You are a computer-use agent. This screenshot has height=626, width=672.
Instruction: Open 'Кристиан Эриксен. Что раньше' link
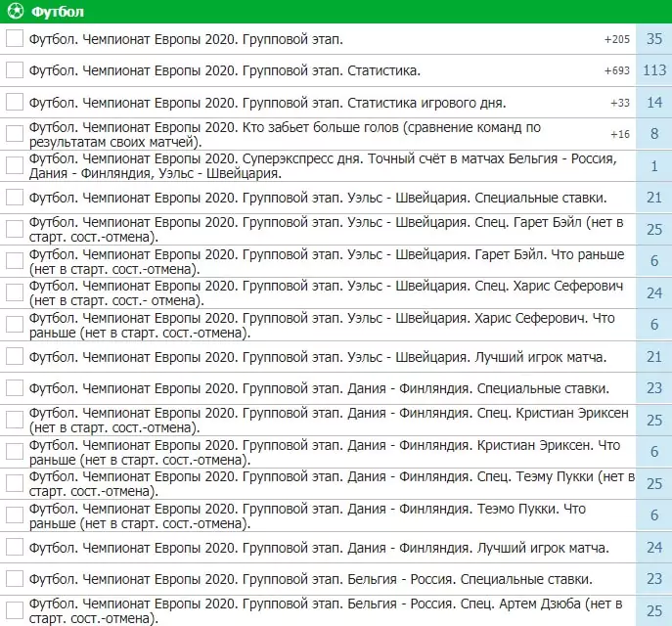point(325,452)
